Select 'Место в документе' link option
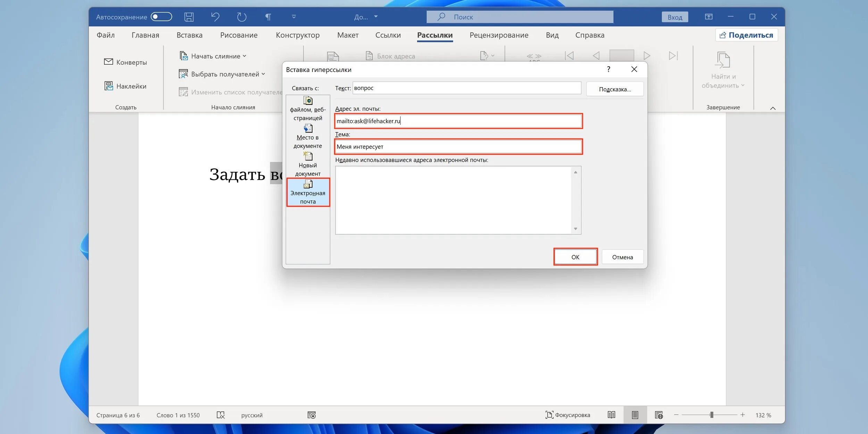The image size is (868, 434). tap(308, 137)
